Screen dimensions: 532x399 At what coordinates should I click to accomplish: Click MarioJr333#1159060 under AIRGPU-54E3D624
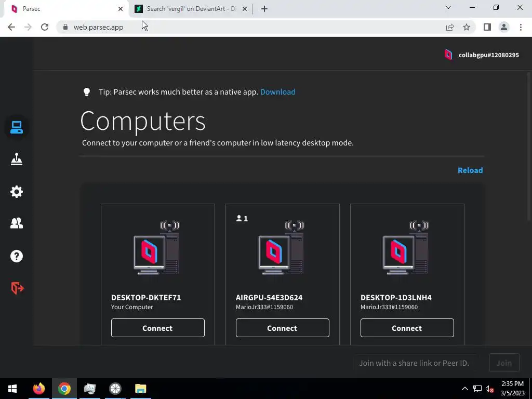tap(264, 307)
